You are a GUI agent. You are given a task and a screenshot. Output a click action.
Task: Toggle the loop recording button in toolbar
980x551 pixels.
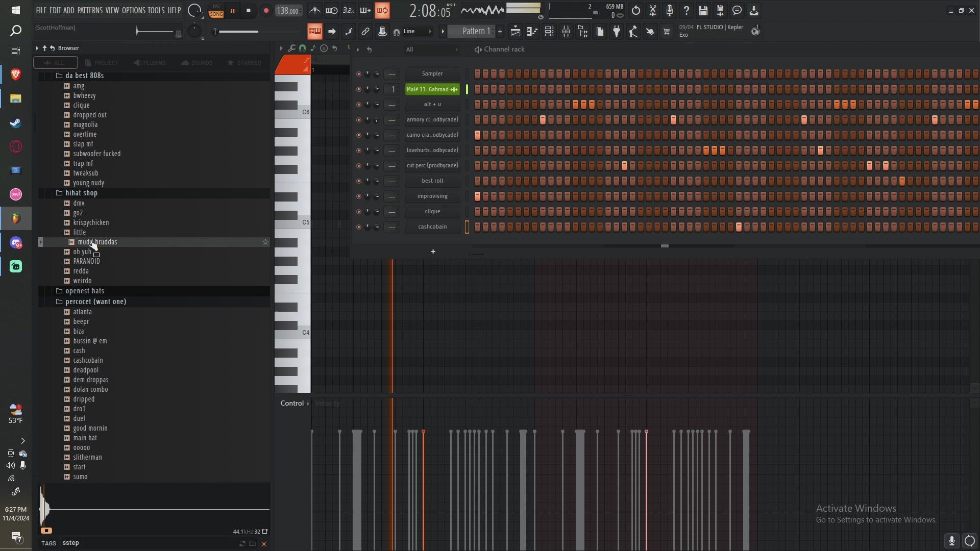point(382,10)
